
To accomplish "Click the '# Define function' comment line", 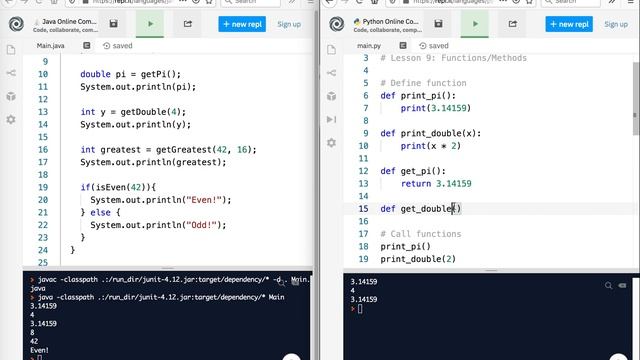I will pos(423,83).
